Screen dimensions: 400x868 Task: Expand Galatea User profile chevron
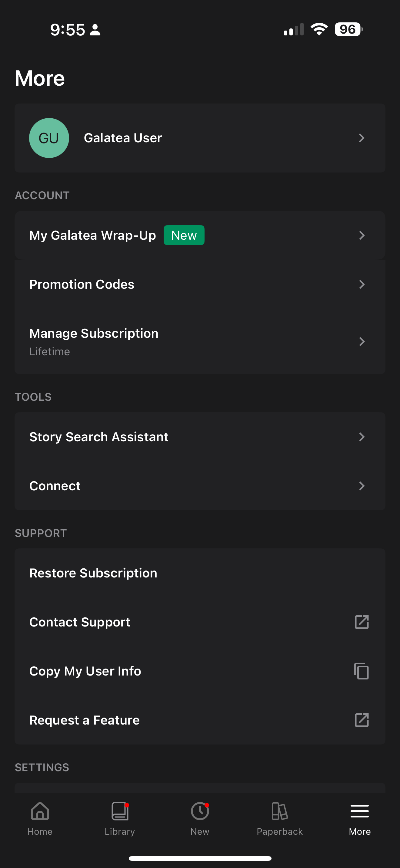362,138
